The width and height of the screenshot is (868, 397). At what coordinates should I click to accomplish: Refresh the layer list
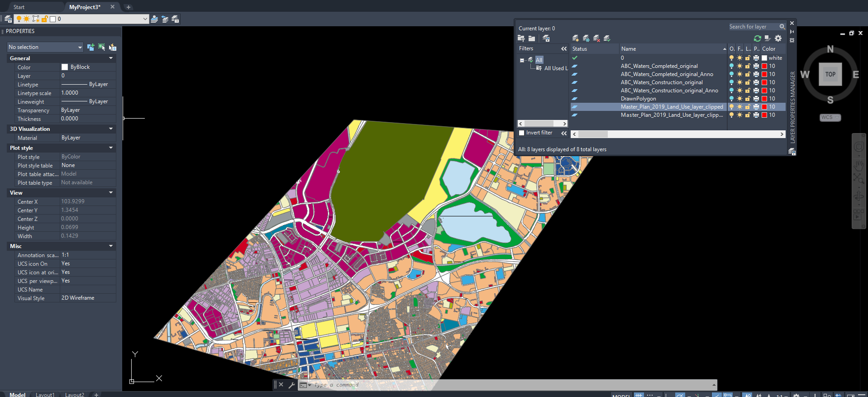tap(758, 38)
